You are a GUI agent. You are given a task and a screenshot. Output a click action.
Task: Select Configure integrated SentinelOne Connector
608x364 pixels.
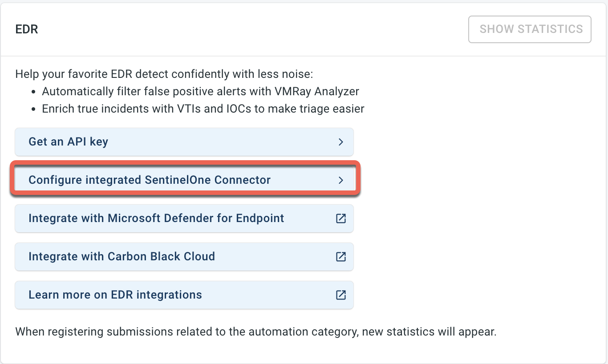pos(184,180)
